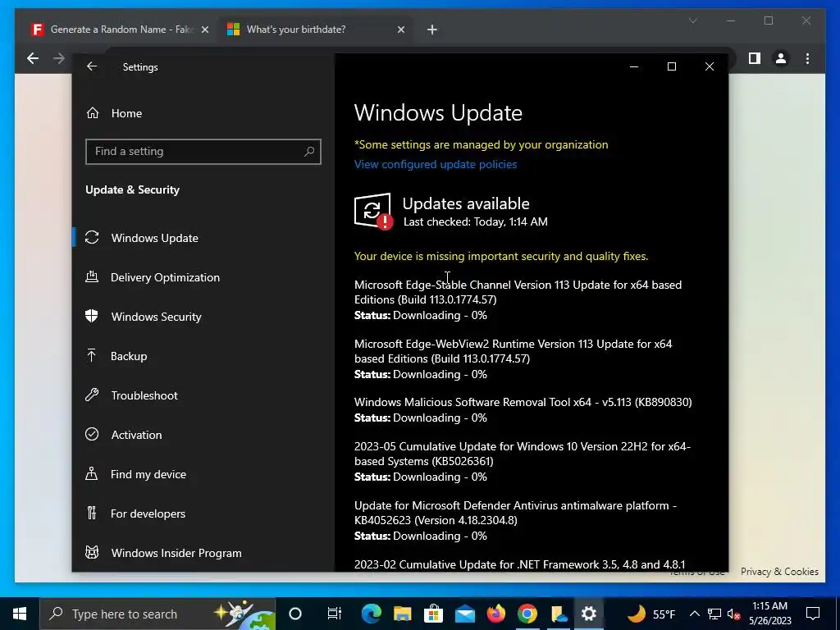The width and height of the screenshot is (840, 630).
Task: Open a new Chrome tab
Action: tap(431, 30)
